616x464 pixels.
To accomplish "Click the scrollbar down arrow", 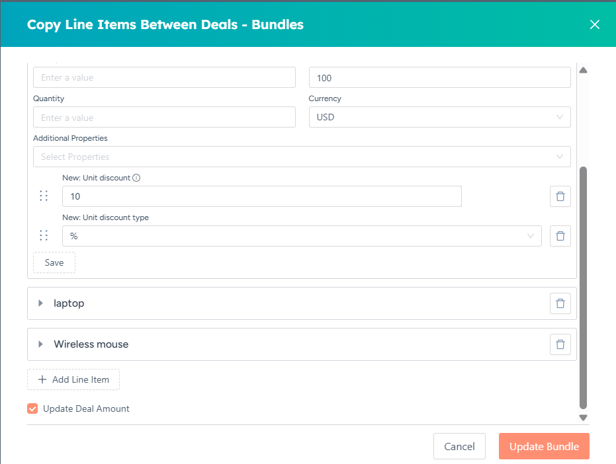I will 583,418.
